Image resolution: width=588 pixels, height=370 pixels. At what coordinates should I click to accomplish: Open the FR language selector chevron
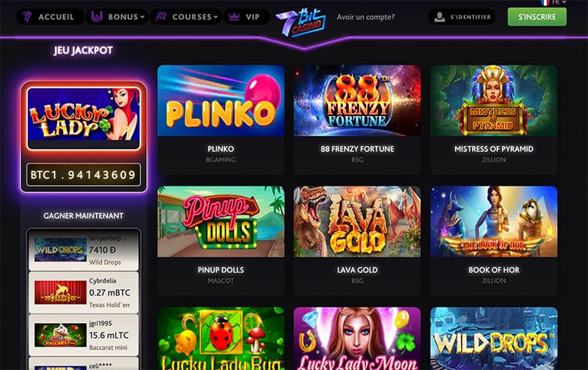(564, 2)
